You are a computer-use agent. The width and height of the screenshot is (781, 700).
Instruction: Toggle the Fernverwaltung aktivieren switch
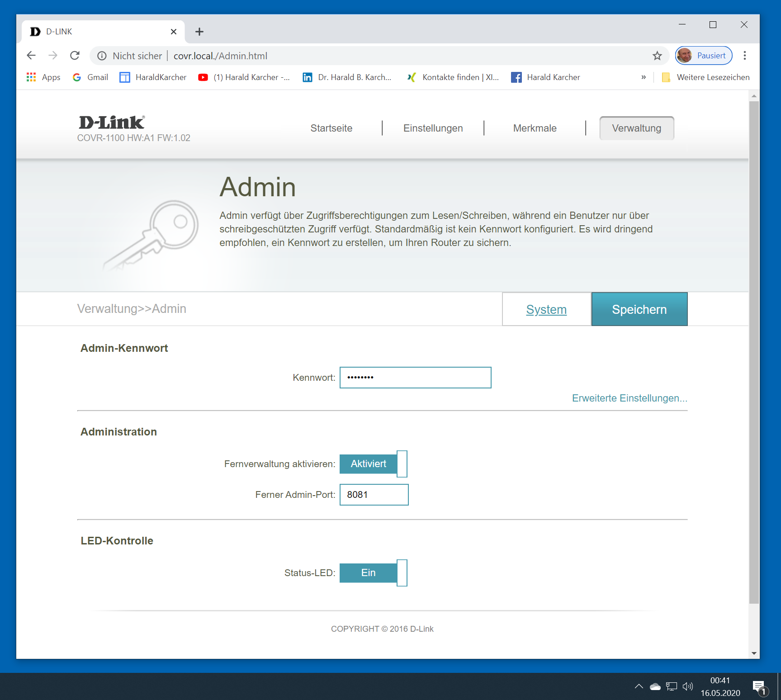373,464
